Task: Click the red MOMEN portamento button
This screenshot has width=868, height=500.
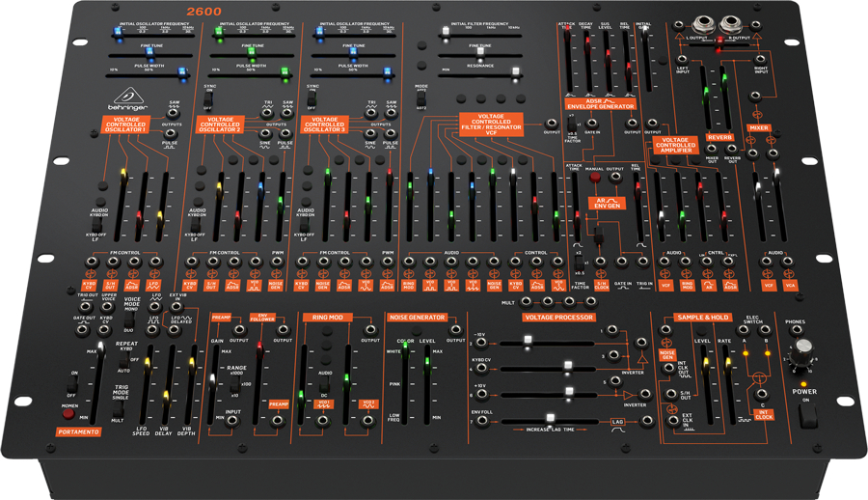Action: point(68,413)
